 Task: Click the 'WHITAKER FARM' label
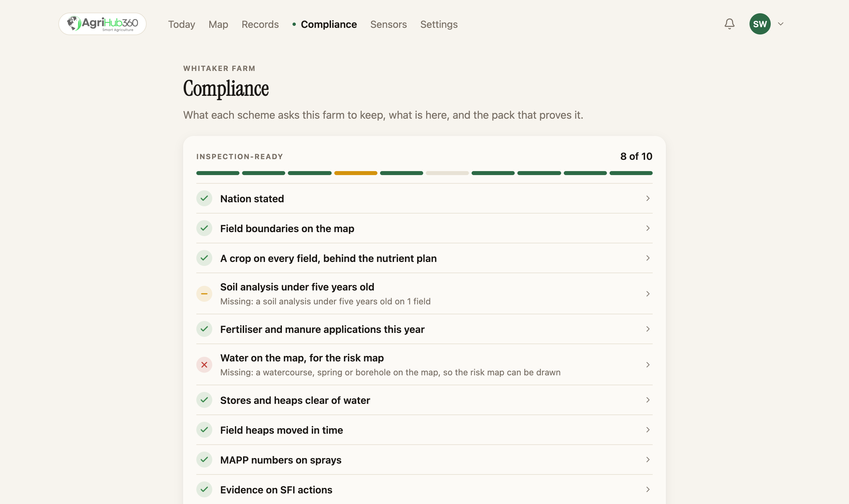click(x=219, y=69)
